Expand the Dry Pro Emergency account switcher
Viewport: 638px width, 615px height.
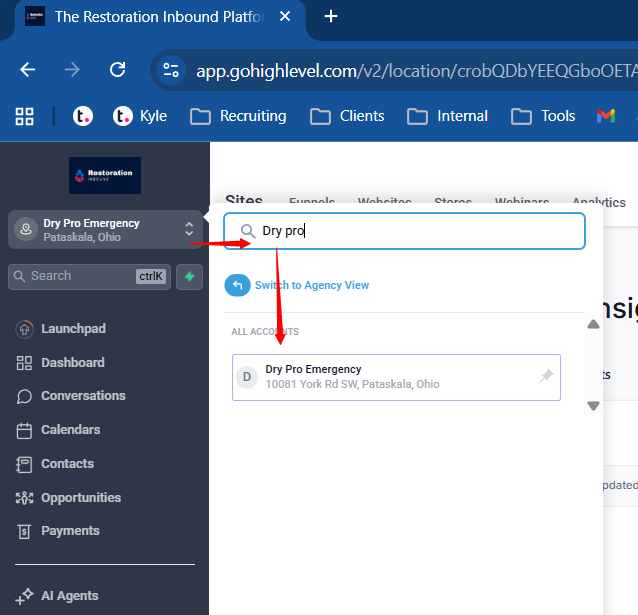click(x=104, y=230)
